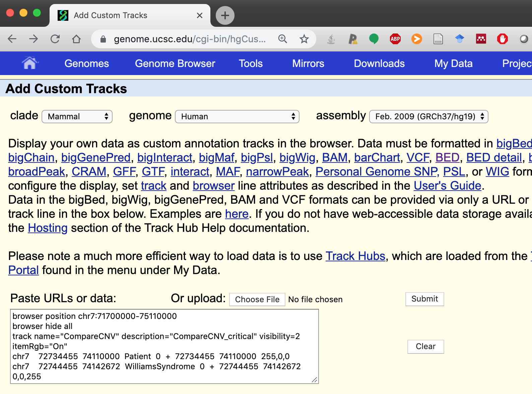Open the Personal Genome SNP link
Screen dimensions: 532x394
click(377, 172)
